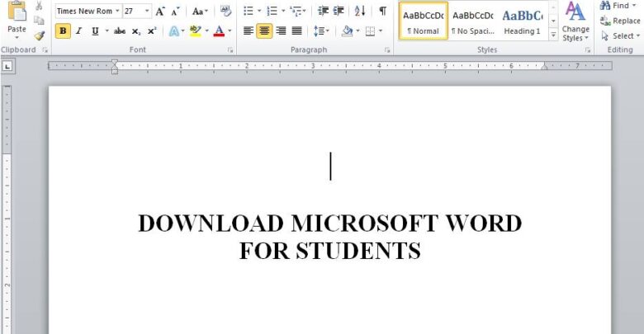The image size is (644, 334).
Task: Click the tab stop selector left of ruler
Action: tap(7, 66)
